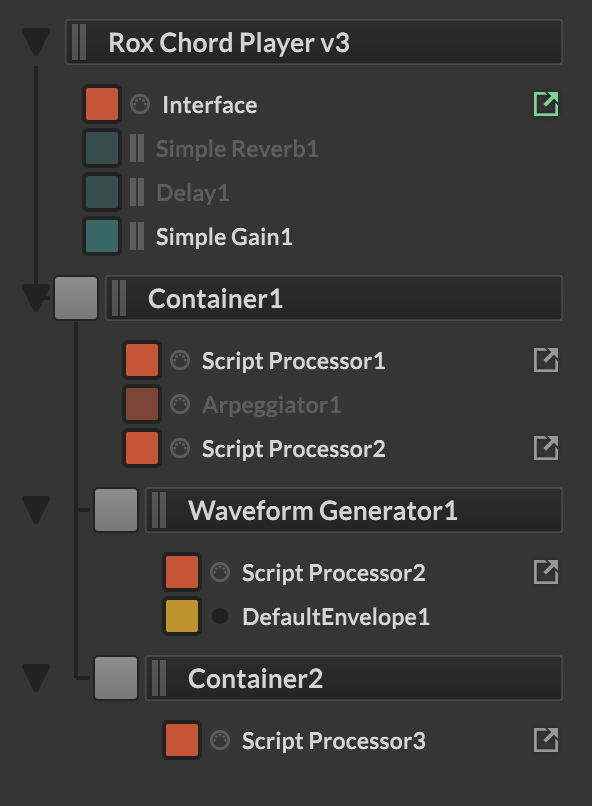Select the Simple Gain1 module
This screenshot has height=806, width=592.
(224, 237)
